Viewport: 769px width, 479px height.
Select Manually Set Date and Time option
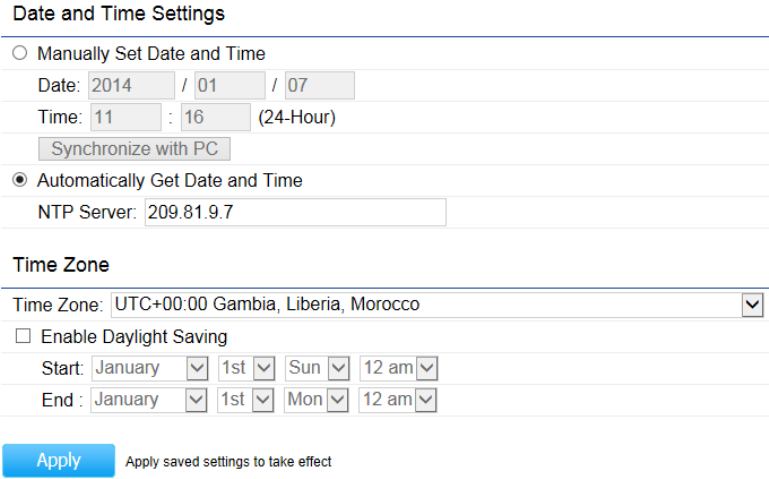coord(20,54)
